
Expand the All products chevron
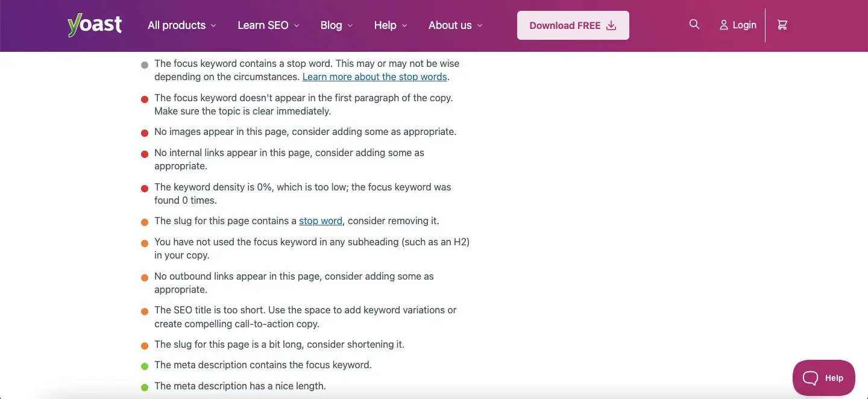213,25
